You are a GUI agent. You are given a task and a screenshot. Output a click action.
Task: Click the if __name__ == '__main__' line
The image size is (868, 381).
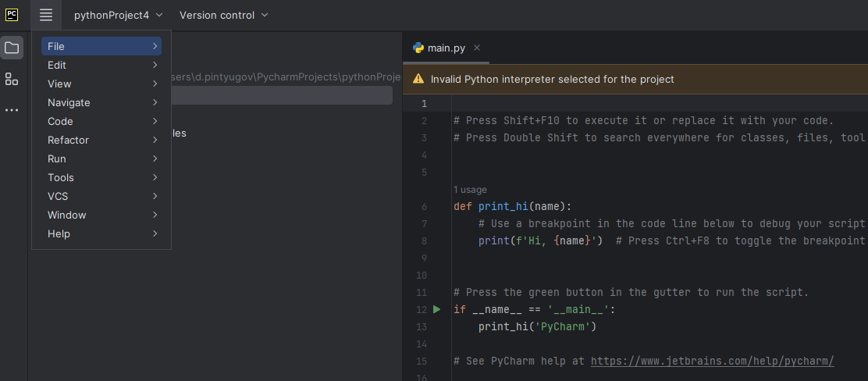click(x=534, y=309)
